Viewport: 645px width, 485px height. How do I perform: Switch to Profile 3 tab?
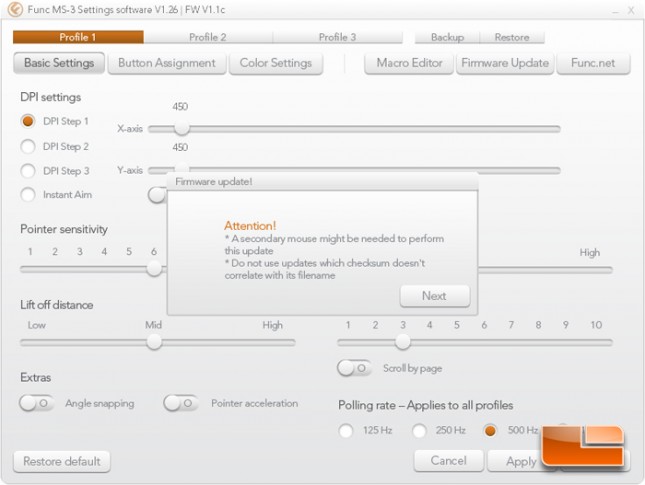coord(337,37)
